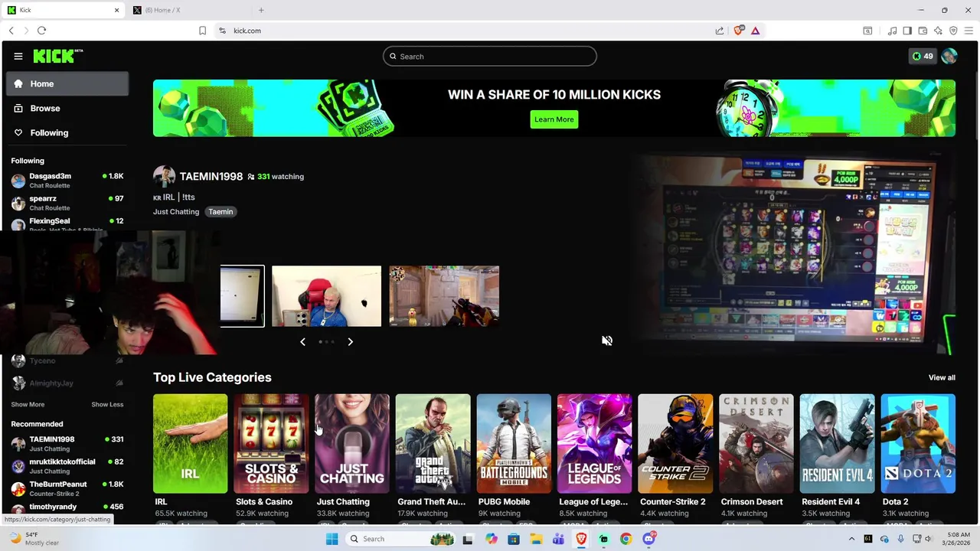
Task: Open the League of Legends category card
Action: [x=595, y=444]
